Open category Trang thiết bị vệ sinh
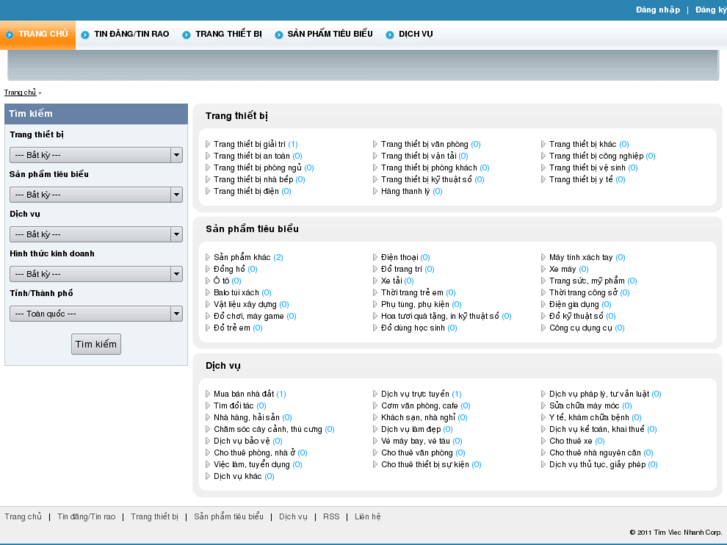The height and width of the screenshot is (545, 727). pos(587,168)
